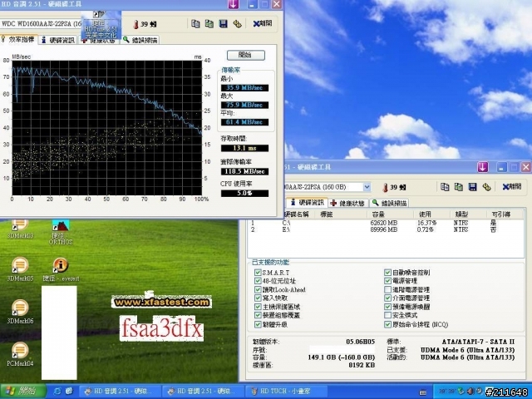Open the 健康狀態 tab in the info window
Screen dimensions: 532x399
[x=347, y=203]
